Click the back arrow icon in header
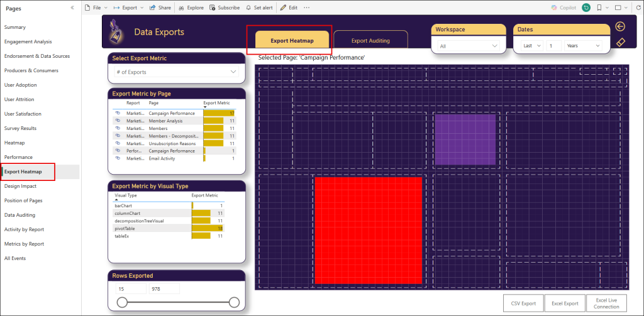Image resolution: width=644 pixels, height=316 pixels. coord(619,26)
